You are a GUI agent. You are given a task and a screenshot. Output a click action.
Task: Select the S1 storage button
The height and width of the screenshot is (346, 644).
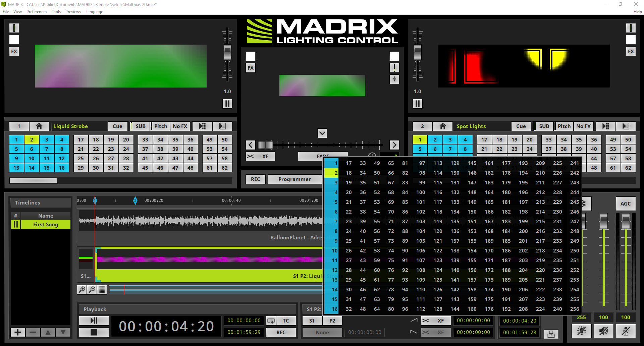click(312, 321)
